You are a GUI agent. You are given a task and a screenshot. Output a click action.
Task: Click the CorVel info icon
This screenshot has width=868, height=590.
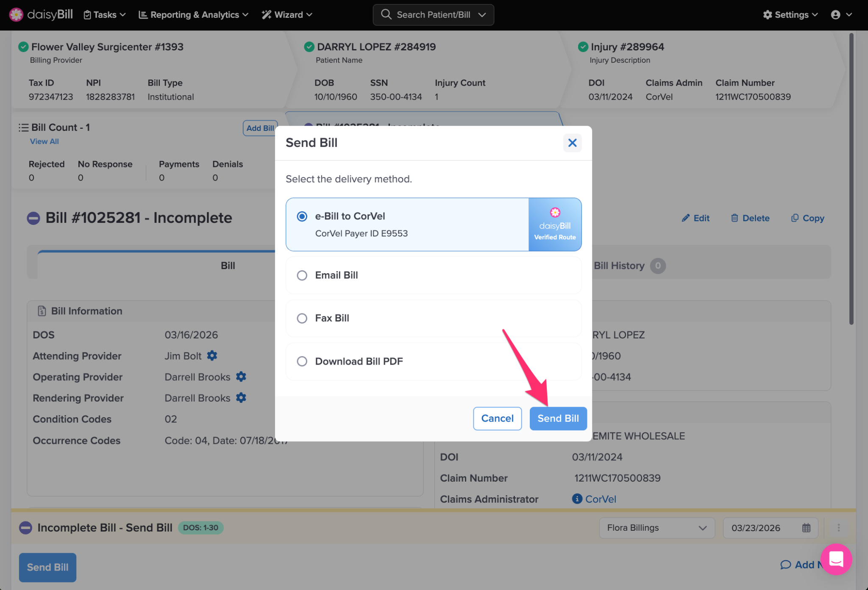click(x=577, y=499)
